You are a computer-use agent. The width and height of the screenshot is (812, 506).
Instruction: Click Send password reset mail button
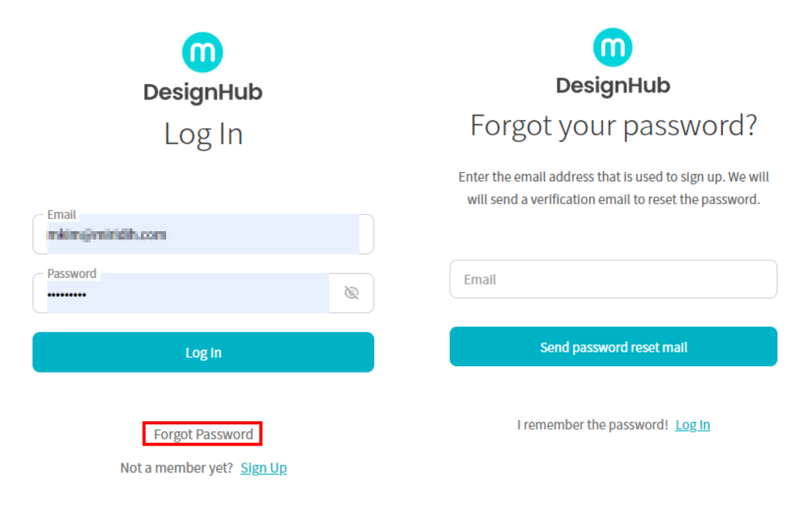(613, 347)
